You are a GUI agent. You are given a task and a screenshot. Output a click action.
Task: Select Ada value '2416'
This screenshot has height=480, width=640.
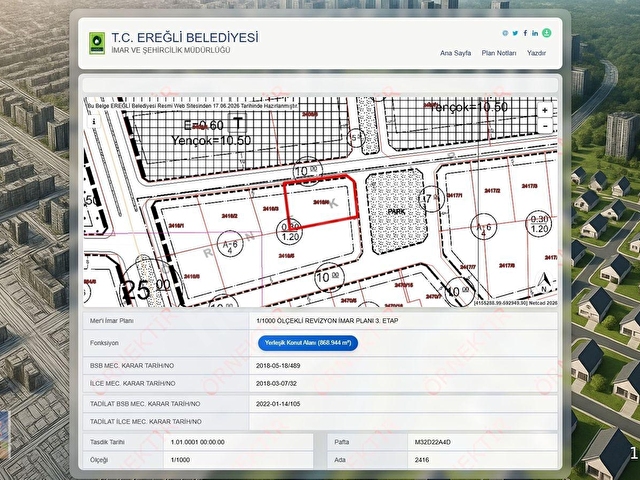click(422, 460)
